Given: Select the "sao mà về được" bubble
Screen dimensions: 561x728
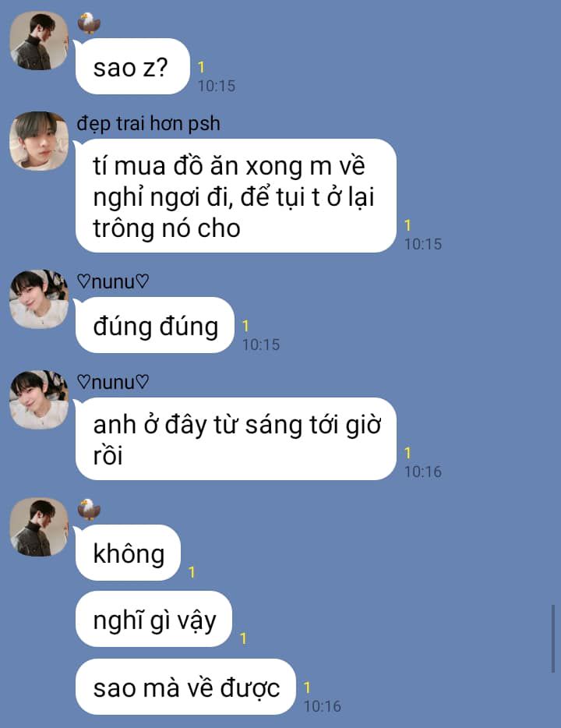Looking at the screenshot, I should pos(185,687).
